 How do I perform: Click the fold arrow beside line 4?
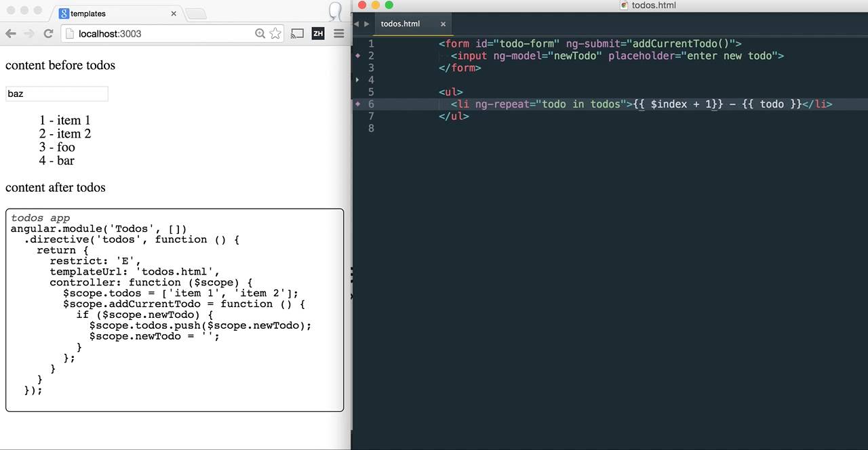pyautogui.click(x=357, y=79)
